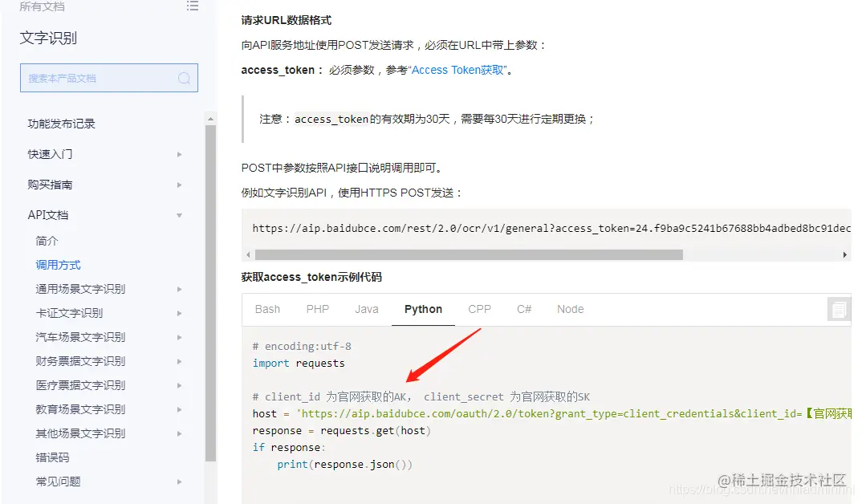Open the 错误码 page
This screenshot has height=504, width=862.
pos(53,457)
